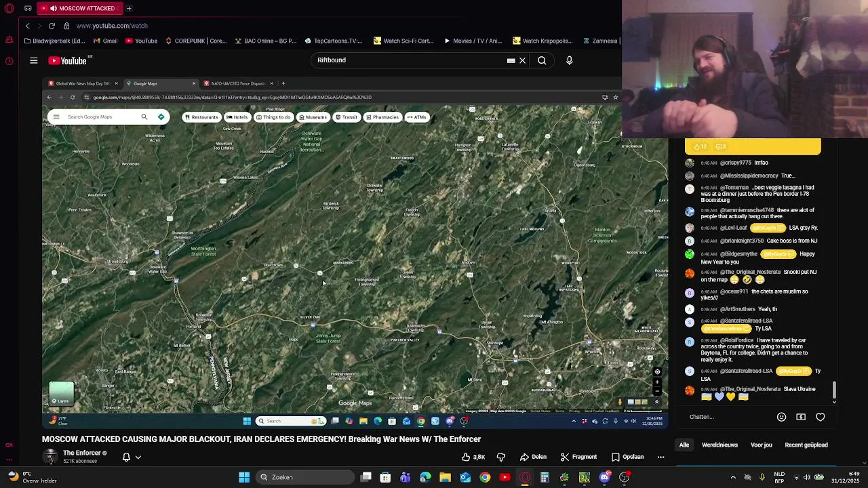Open Windows Start menu on taskbar
Viewport: 868px width, 488px height.
point(244,477)
